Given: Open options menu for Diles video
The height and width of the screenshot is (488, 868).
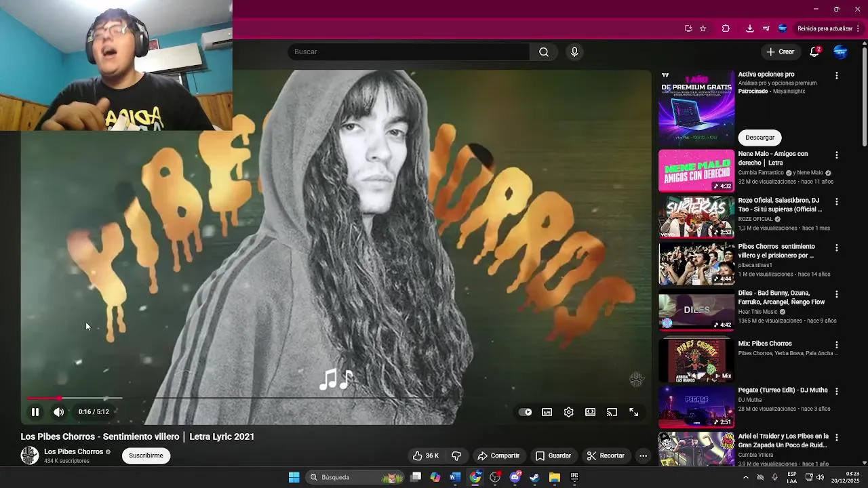Looking at the screenshot, I should pyautogui.click(x=837, y=294).
